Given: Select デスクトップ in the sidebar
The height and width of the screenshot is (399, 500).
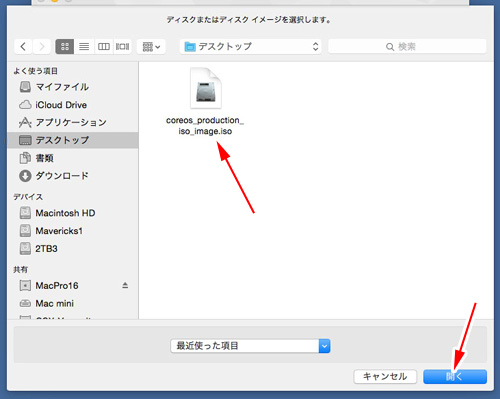Looking at the screenshot, I should click(x=72, y=140).
